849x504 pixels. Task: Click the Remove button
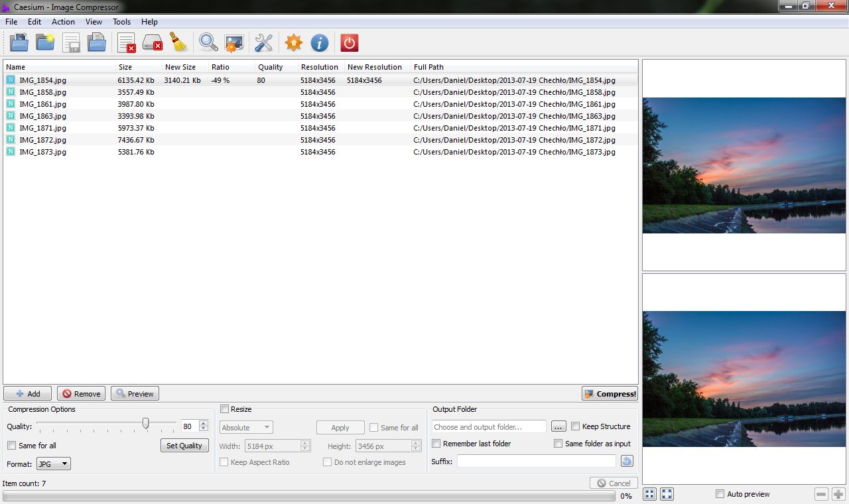tap(81, 394)
